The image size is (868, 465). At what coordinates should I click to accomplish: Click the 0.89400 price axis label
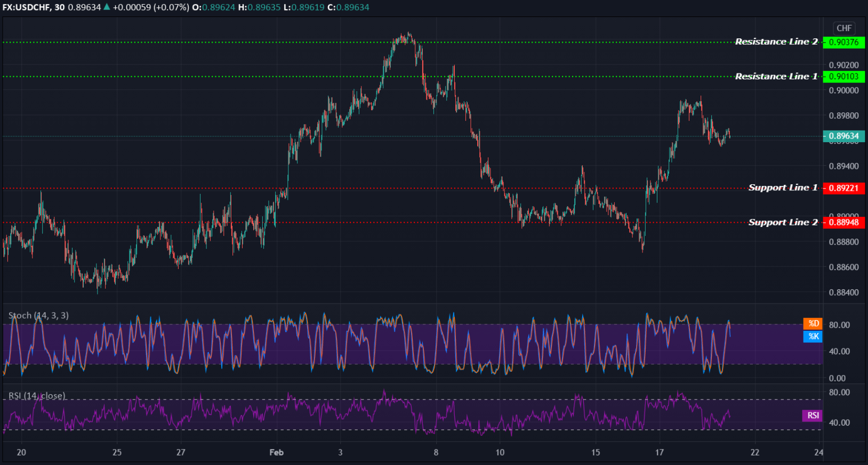[844, 166]
